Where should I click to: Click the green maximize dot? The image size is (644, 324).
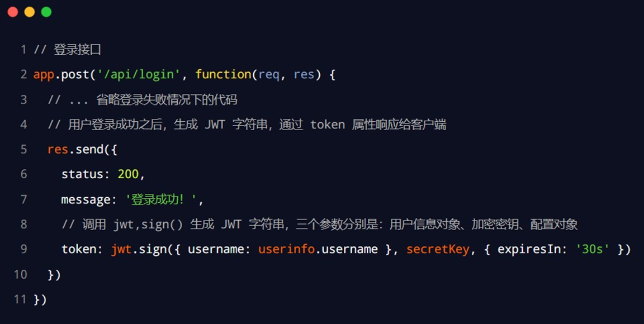coord(46,12)
